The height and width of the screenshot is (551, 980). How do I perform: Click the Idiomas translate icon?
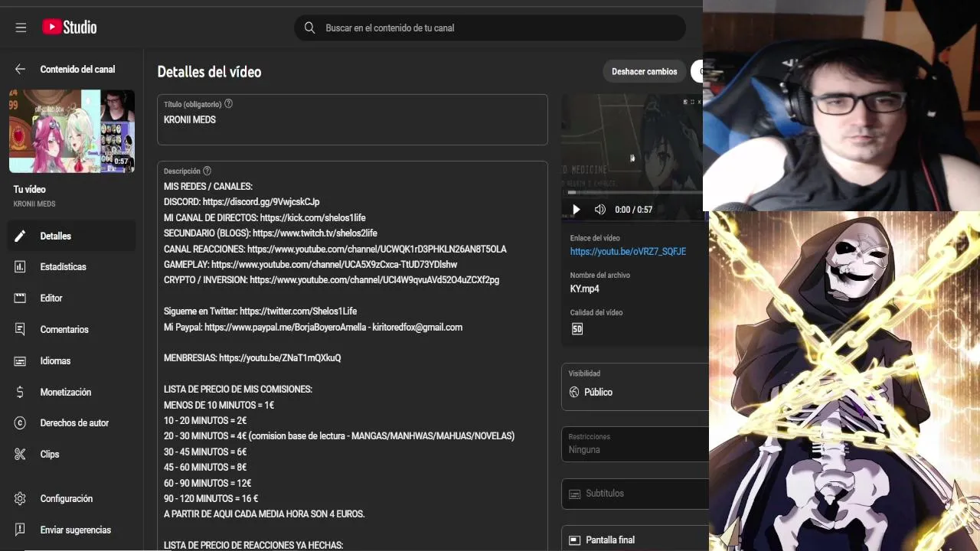point(21,360)
